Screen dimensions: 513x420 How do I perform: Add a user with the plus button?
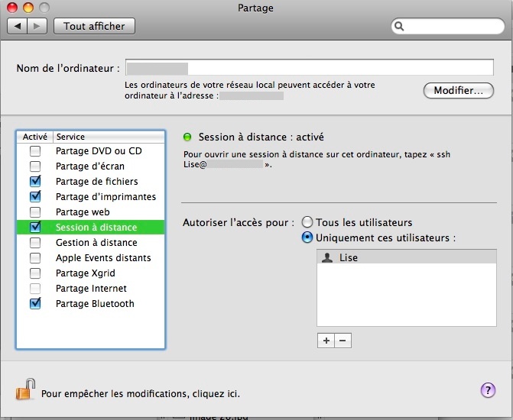(x=326, y=341)
